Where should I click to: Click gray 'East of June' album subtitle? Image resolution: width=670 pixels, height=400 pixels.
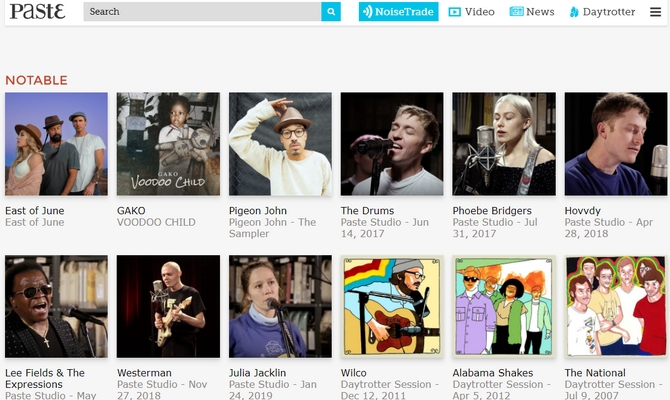[35, 222]
